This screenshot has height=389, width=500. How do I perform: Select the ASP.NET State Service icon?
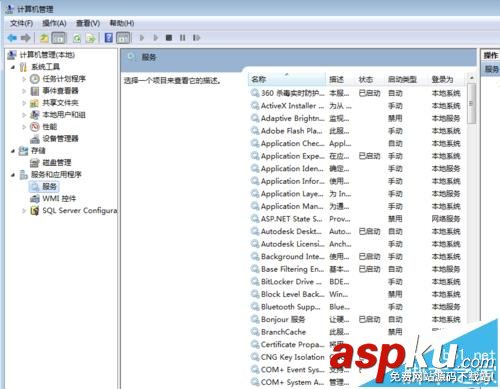point(255,219)
